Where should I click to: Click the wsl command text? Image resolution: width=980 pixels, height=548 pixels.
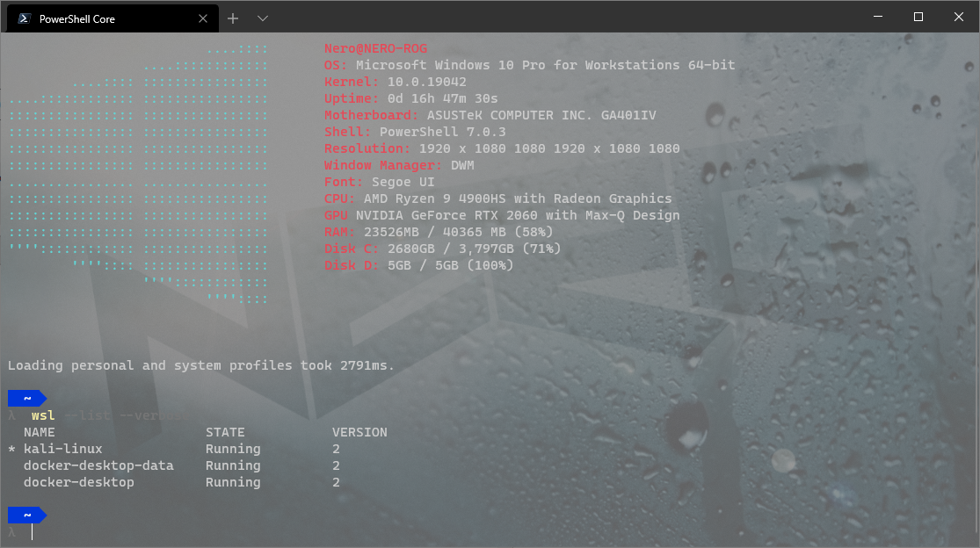[x=43, y=415]
